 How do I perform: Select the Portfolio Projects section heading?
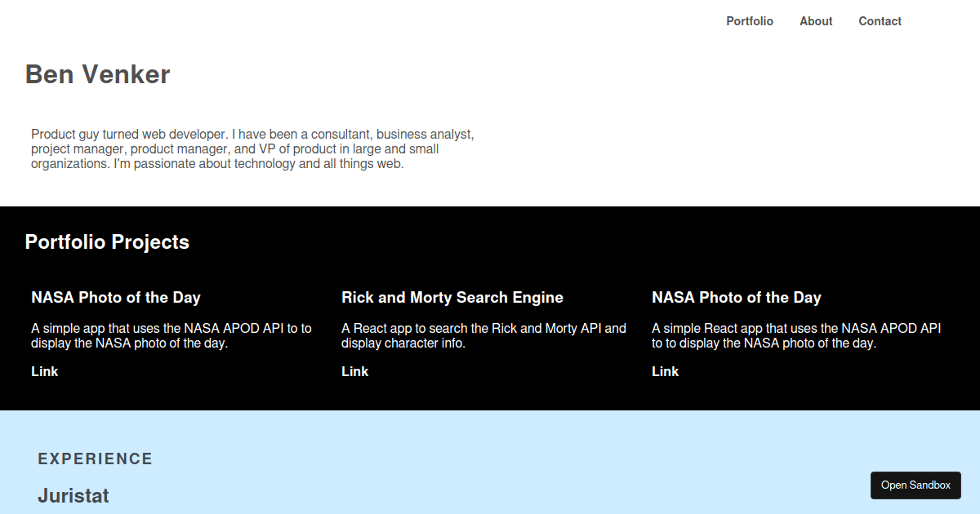tap(107, 242)
